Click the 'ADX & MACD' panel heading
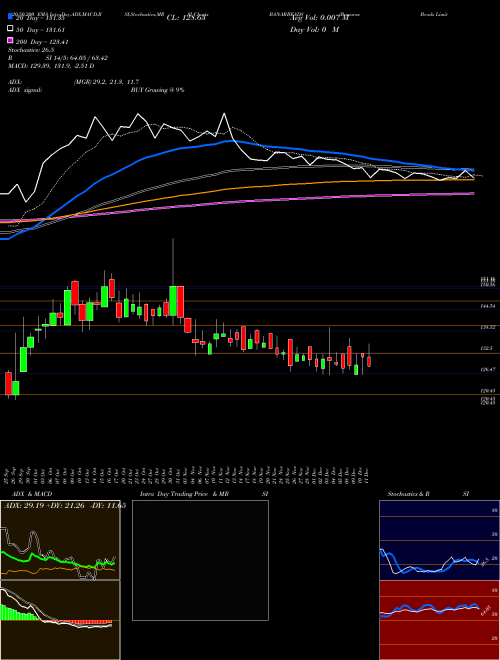The width and height of the screenshot is (500, 660). click(x=32, y=494)
